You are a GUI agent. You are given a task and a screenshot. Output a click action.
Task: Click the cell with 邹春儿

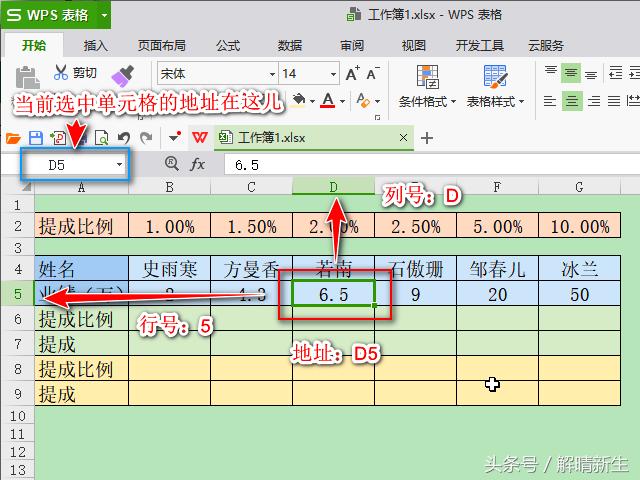498,268
